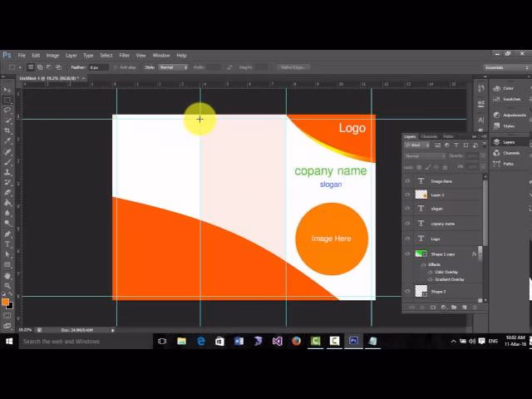Screen dimensions: 532x399
Task: Hide the Logo text layer
Action: coord(407,238)
